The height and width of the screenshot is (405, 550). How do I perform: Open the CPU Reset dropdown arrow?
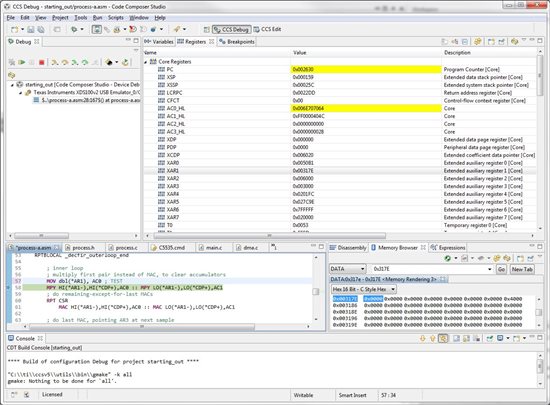pos(116,62)
